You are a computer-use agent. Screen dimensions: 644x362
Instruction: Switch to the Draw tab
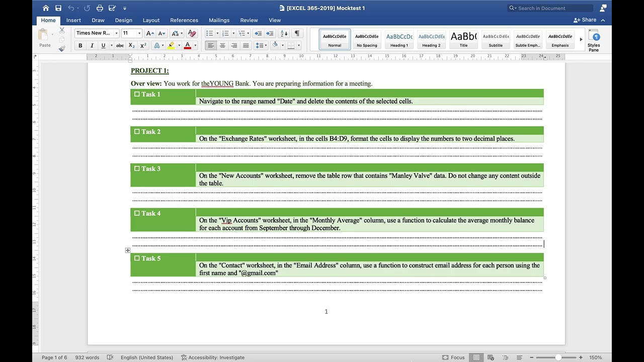click(98, 20)
